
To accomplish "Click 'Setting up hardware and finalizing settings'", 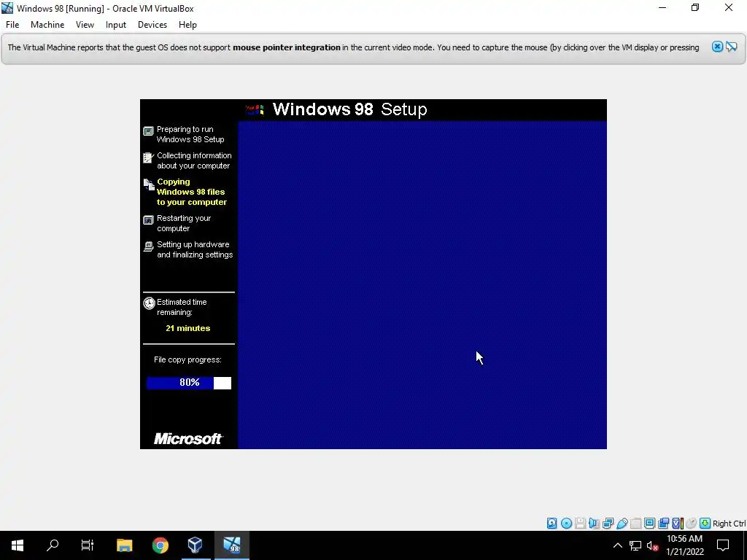I will tap(195, 249).
